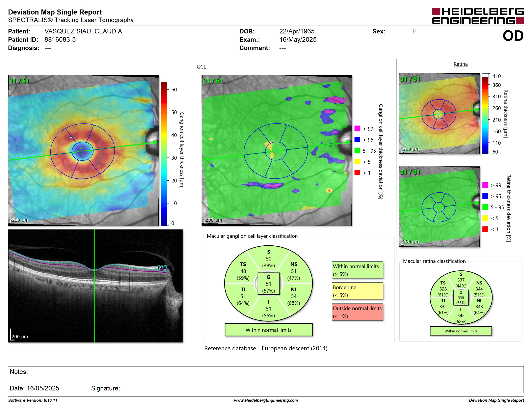Click the Signature line

105,388
